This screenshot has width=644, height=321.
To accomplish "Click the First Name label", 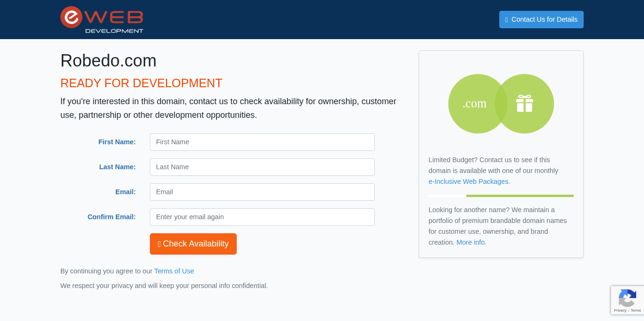I will click(117, 142).
